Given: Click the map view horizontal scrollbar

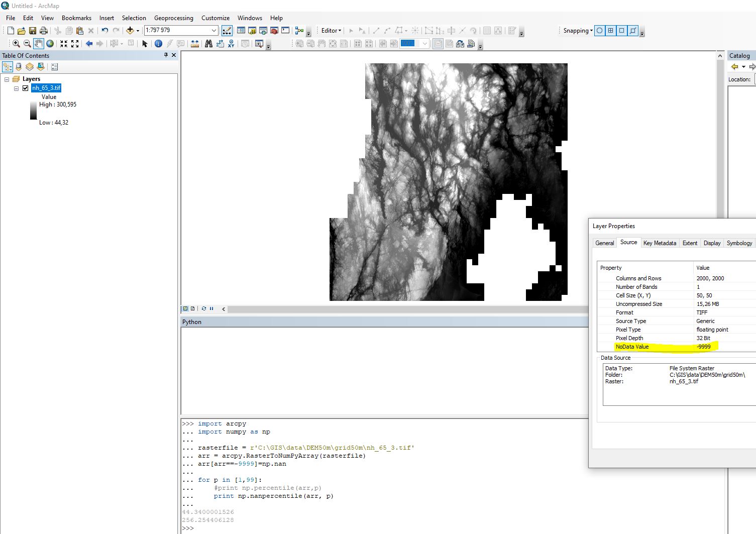Looking at the screenshot, I should pyautogui.click(x=407, y=309).
